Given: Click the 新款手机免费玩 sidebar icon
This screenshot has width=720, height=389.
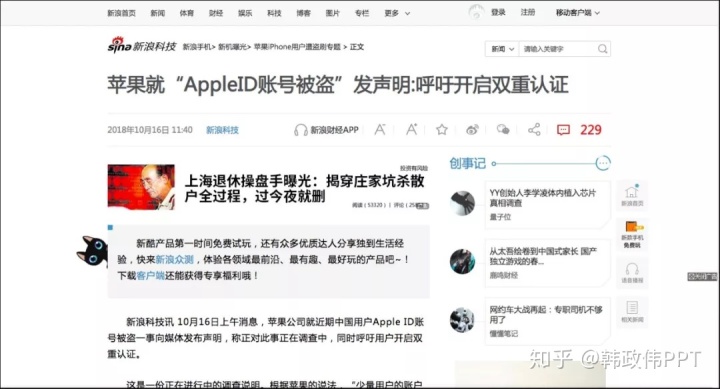Looking at the screenshot, I should (x=632, y=234).
